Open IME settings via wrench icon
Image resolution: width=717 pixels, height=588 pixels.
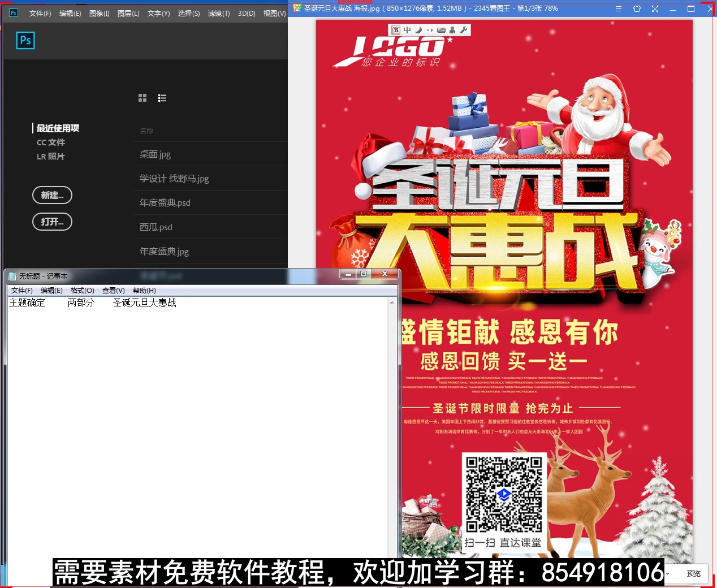tap(464, 30)
